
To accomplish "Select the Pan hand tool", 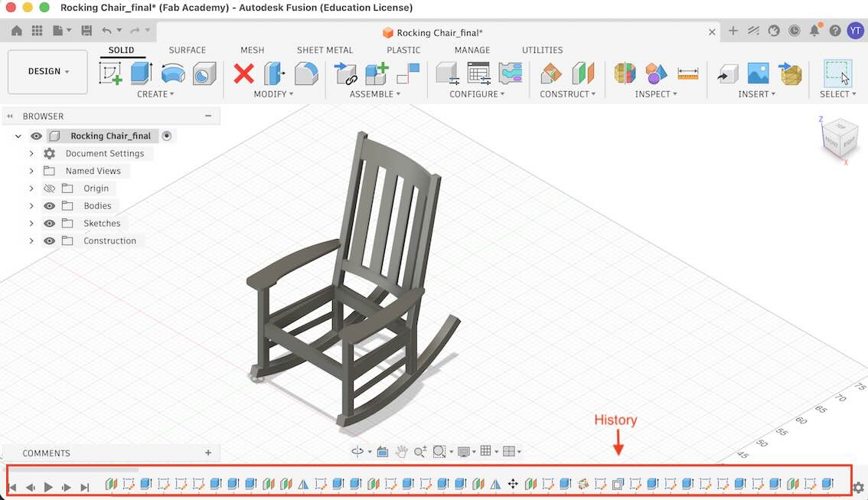I will pyautogui.click(x=401, y=452).
